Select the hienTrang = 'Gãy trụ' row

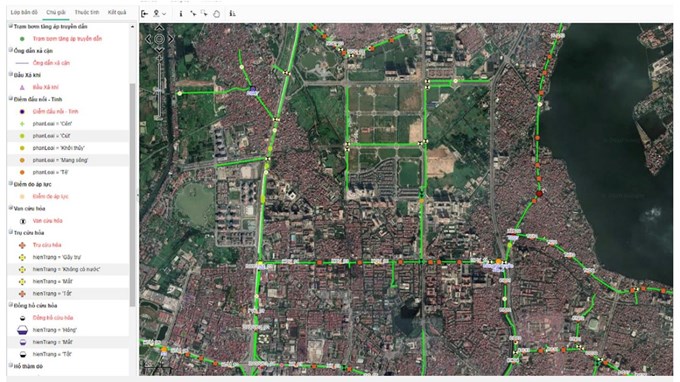tap(68, 257)
